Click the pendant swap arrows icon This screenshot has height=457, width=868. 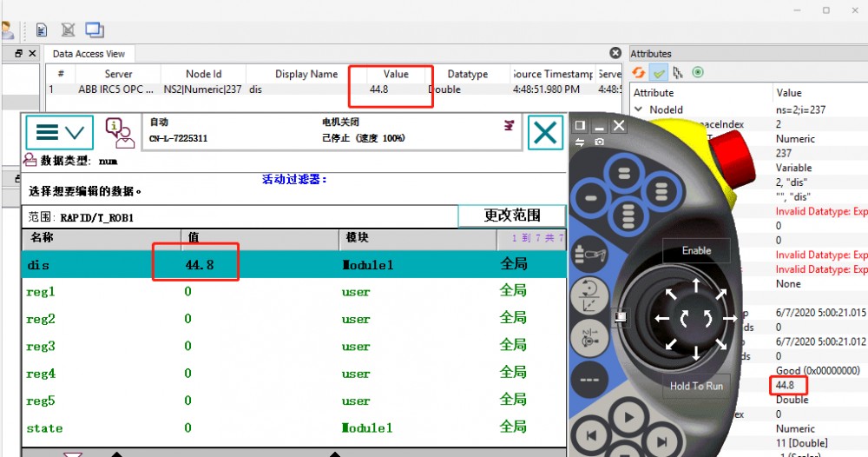[580, 142]
